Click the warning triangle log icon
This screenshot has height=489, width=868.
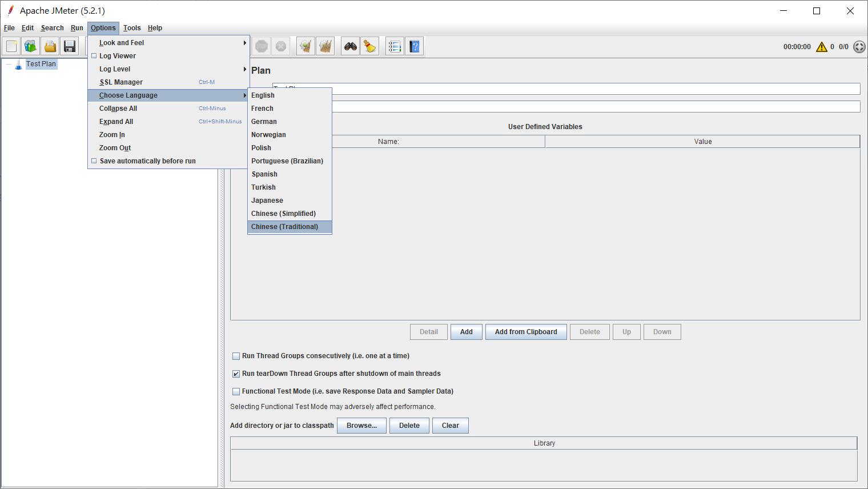pyautogui.click(x=822, y=47)
